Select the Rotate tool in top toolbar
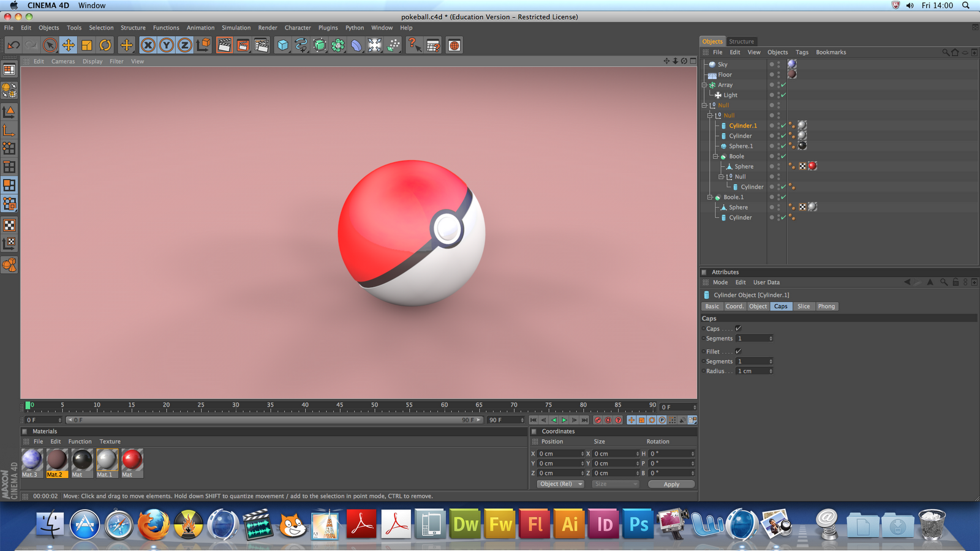Image resolution: width=980 pixels, height=551 pixels. (105, 45)
